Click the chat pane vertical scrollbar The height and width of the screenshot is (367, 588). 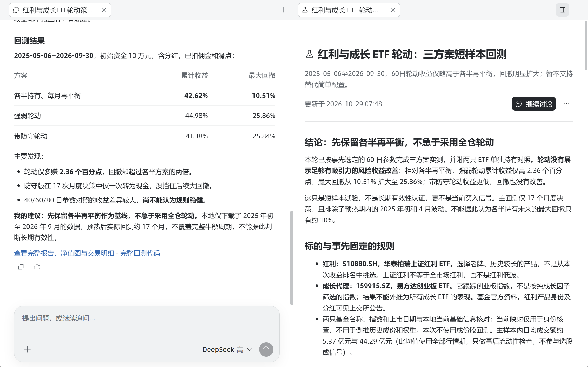(292, 257)
